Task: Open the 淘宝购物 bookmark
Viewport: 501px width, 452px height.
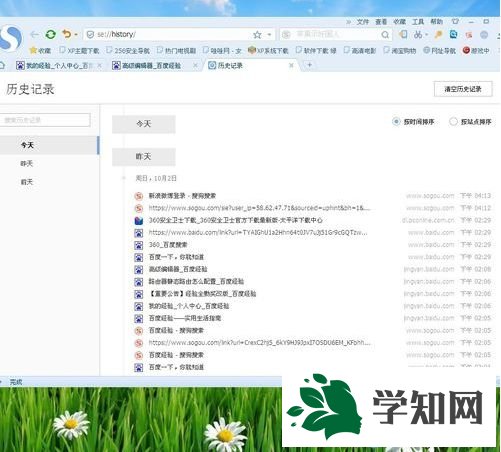Action: click(400, 51)
